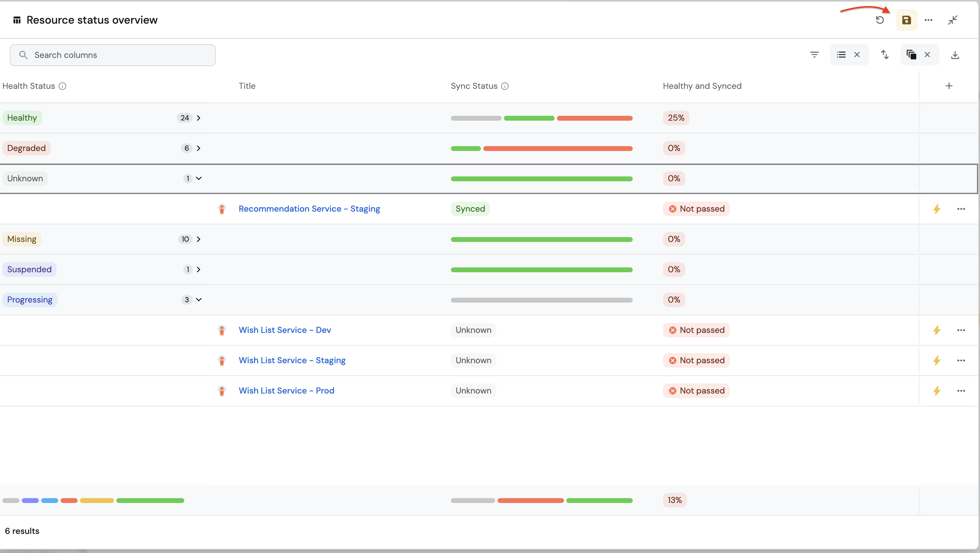Remove the group-by setting with its X
Image resolution: width=980 pixels, height=553 pixels.
pyautogui.click(x=857, y=55)
